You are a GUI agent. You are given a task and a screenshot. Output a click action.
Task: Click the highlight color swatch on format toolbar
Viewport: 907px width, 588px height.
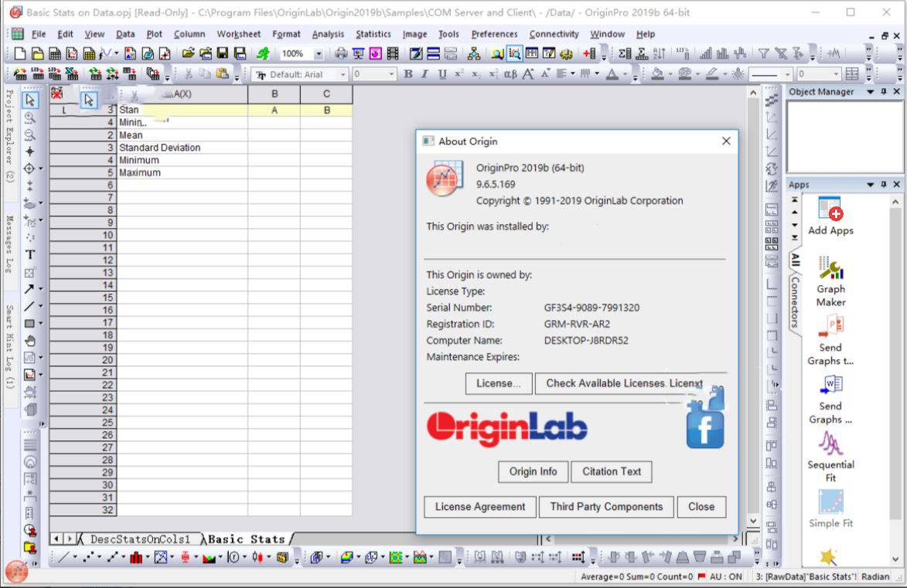(657, 75)
